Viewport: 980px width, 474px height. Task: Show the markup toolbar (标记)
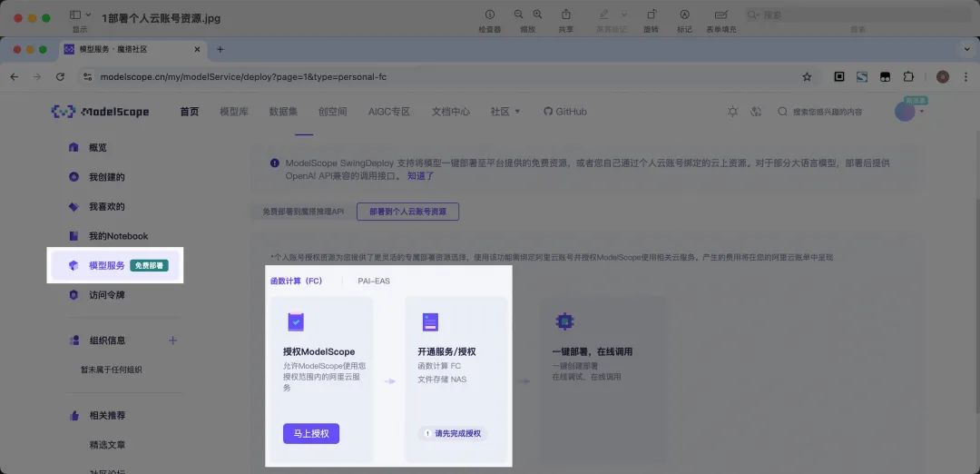[x=684, y=15]
